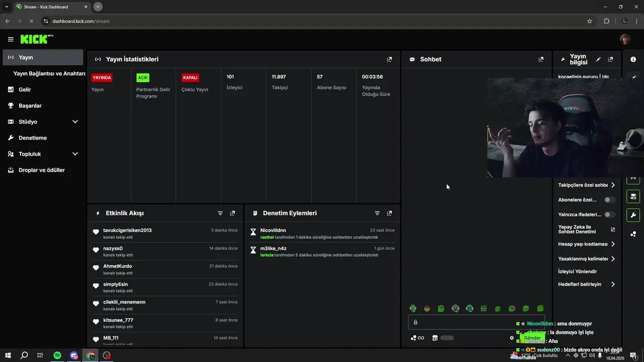Screen dimensions: 644x362
Task: Open Chrome extensions puzzle icon
Action: click(x=606, y=21)
